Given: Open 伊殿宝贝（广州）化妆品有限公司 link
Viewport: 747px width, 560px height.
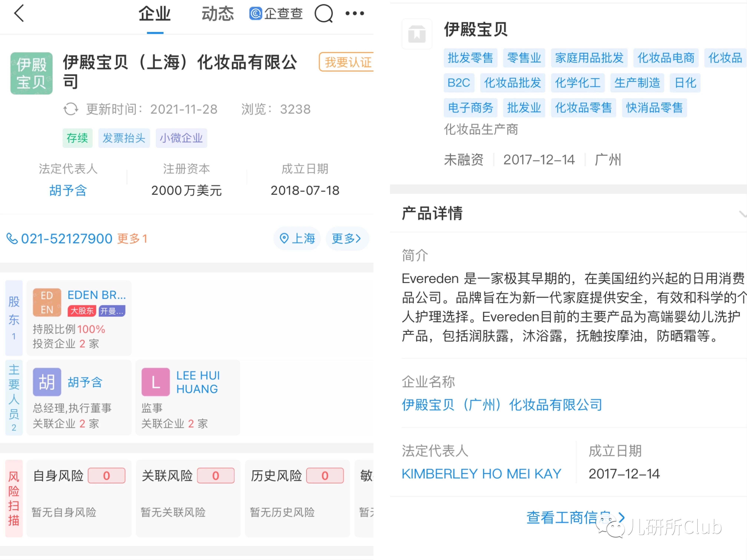Looking at the screenshot, I should [x=502, y=405].
